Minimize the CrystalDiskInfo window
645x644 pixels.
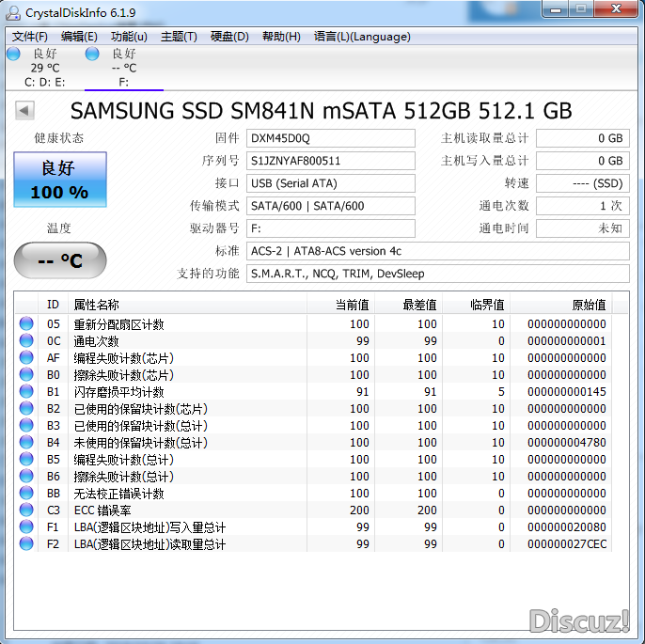556,9
